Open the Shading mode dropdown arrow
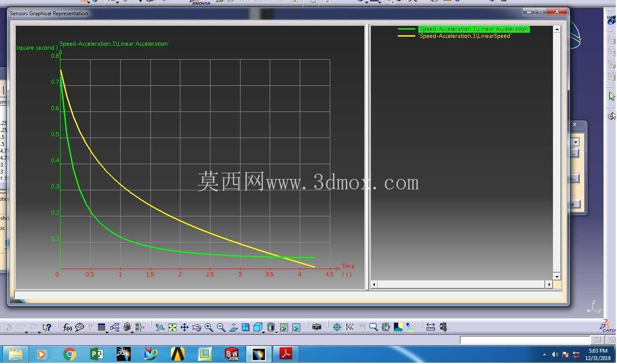 [x=276, y=333]
